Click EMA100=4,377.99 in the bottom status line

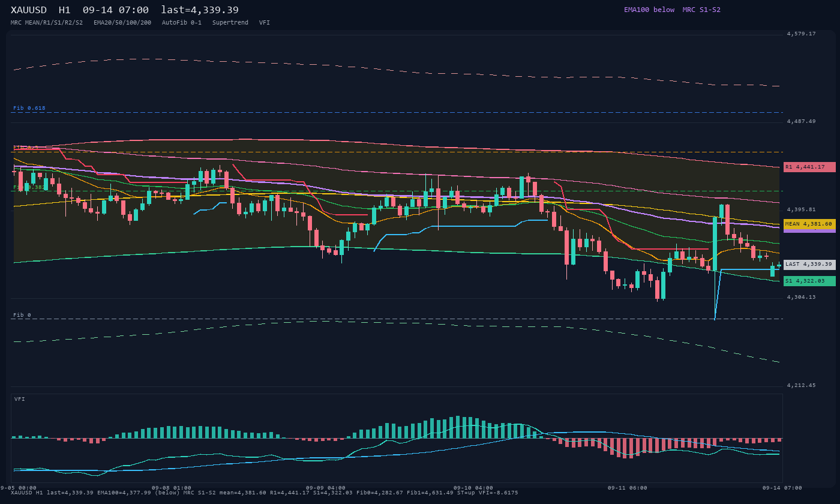(124, 493)
